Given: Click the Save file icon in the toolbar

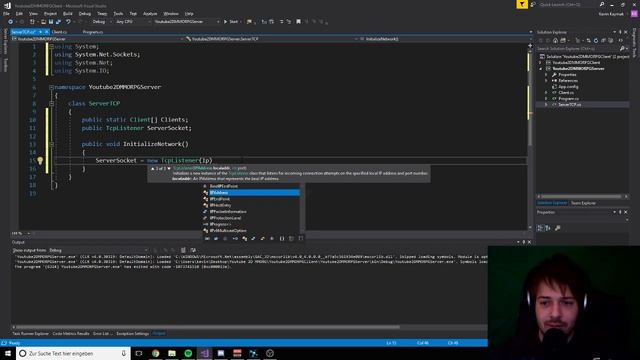Looking at the screenshot, I should [51, 22].
